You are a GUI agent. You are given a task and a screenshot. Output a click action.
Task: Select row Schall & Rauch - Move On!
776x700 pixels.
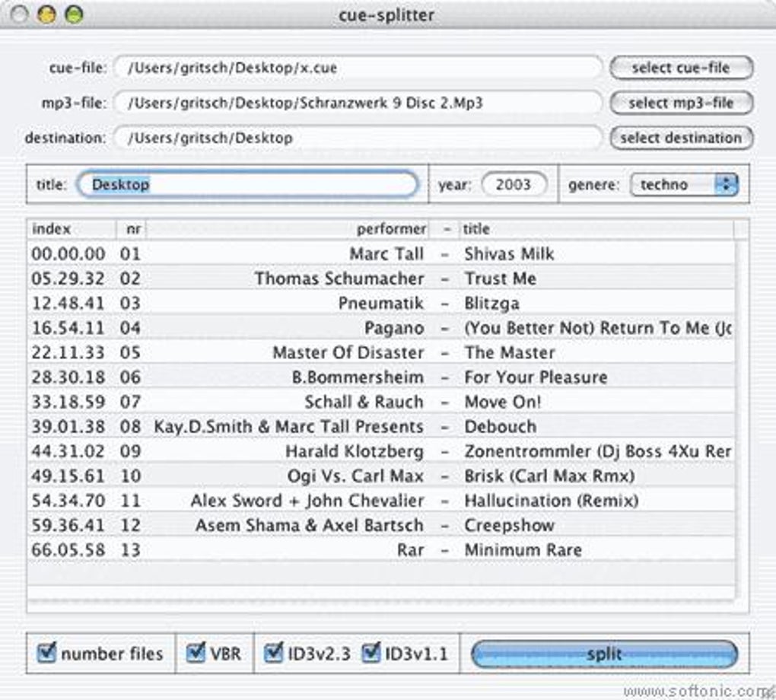[x=381, y=402]
